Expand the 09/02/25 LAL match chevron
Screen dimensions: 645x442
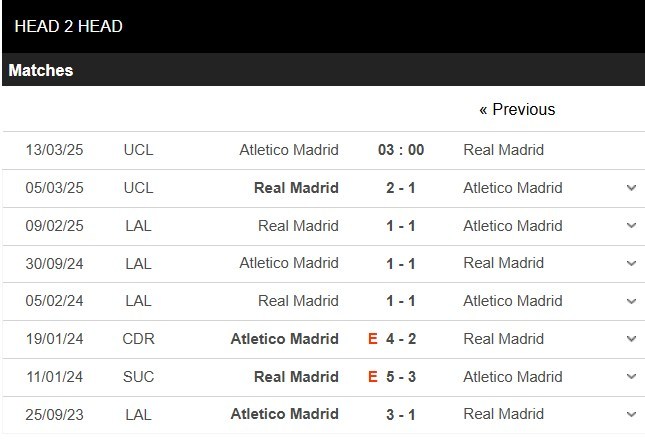[x=631, y=225]
